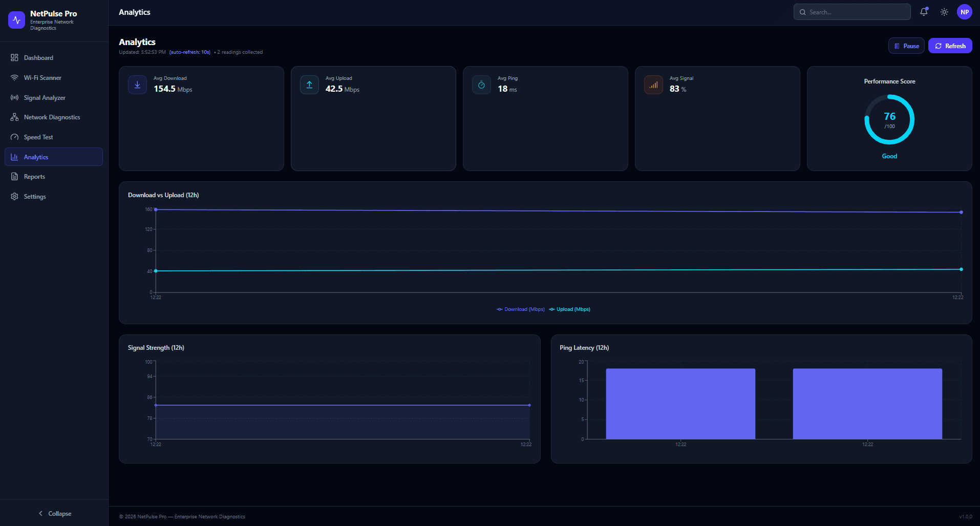Open Signal Analyzer
Viewport: 980px width, 526px height.
click(x=54, y=98)
